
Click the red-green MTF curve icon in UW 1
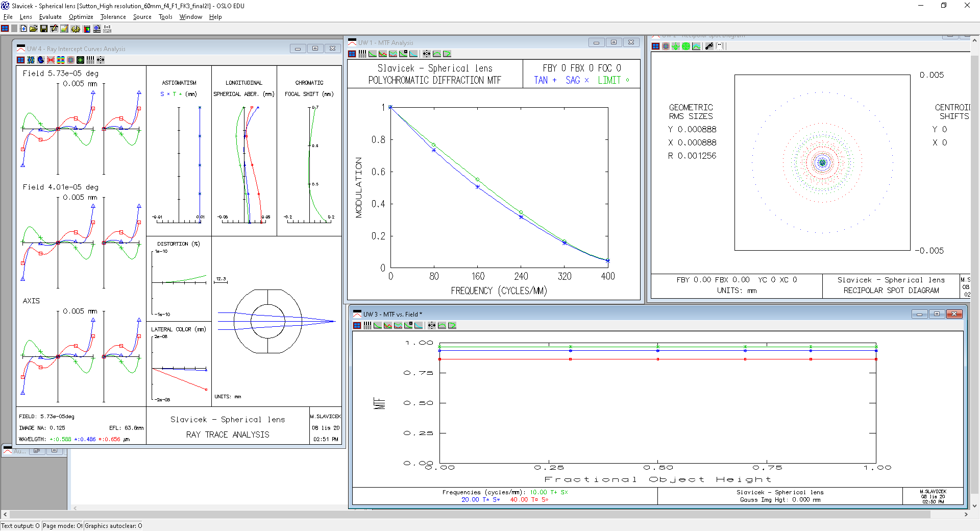point(383,54)
